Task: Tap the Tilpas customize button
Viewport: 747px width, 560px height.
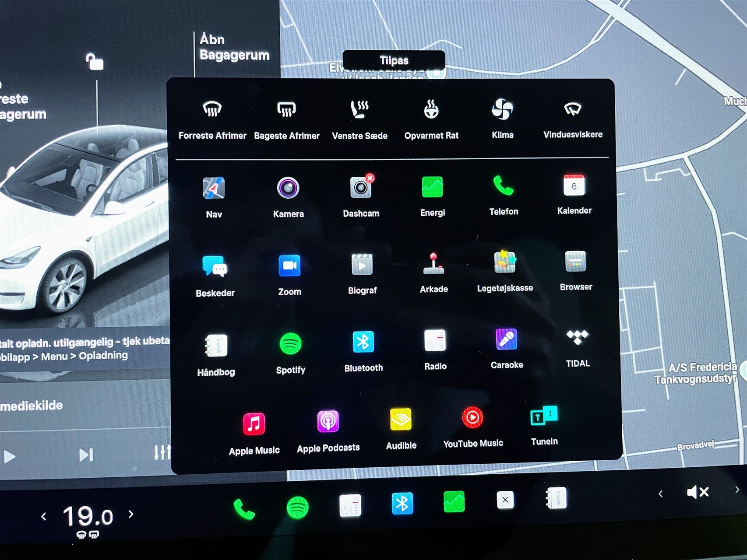Action: click(x=394, y=60)
